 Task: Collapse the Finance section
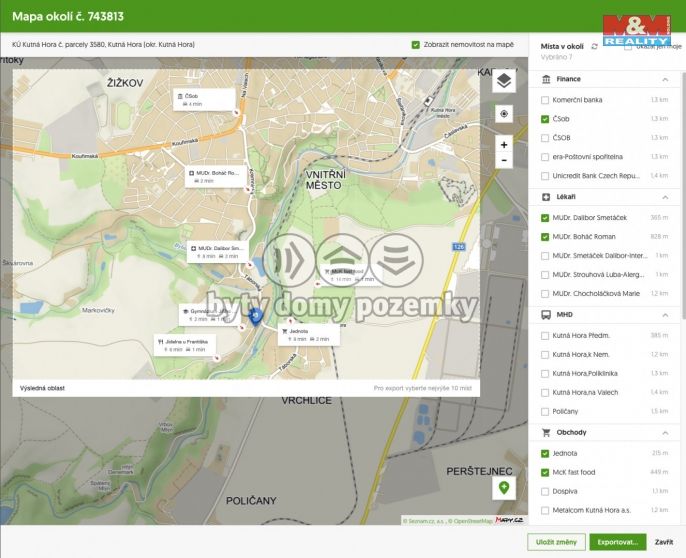click(x=665, y=78)
